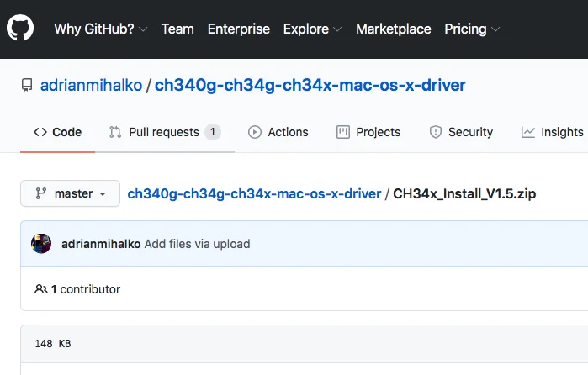Click the Insights graph icon

tap(528, 132)
